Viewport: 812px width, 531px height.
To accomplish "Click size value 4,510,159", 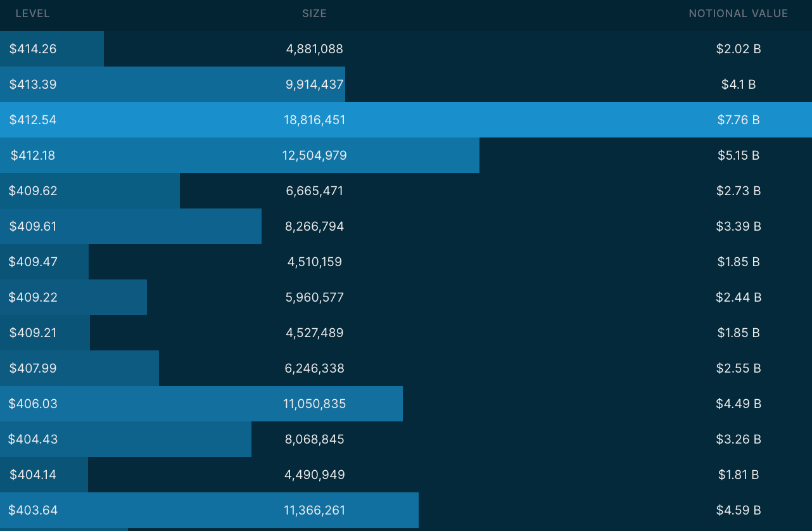I will 315,262.
